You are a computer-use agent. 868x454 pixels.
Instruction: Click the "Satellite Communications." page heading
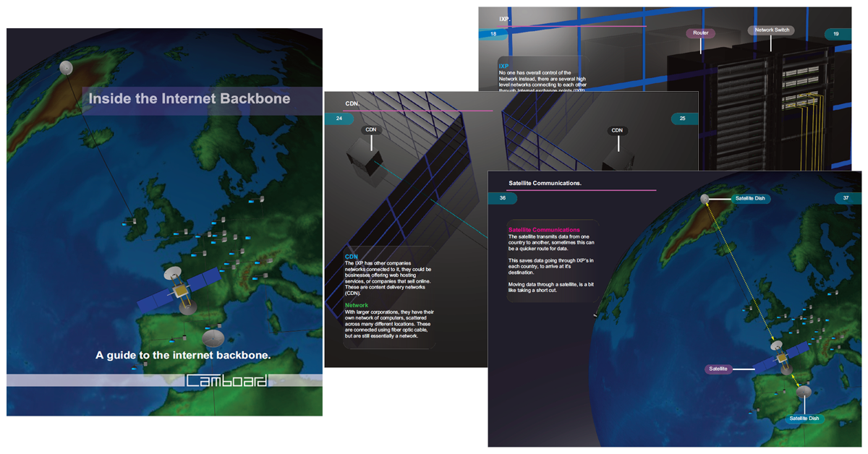(x=545, y=184)
